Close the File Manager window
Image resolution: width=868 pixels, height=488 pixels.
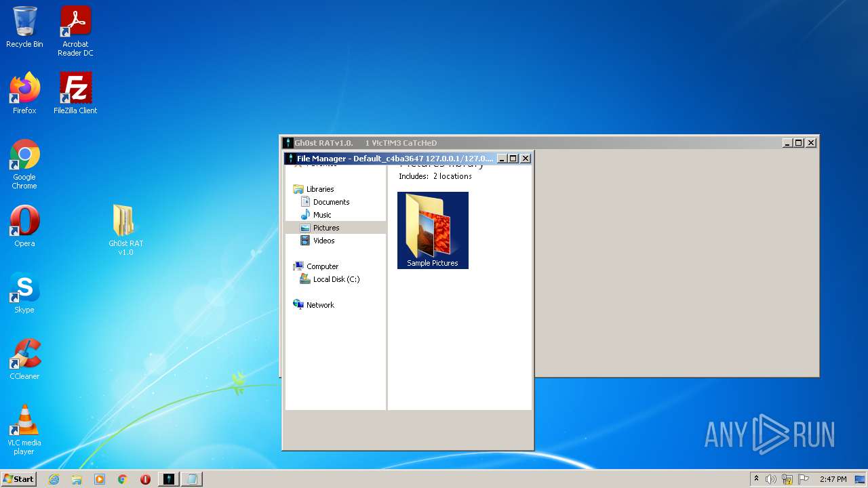coord(526,159)
